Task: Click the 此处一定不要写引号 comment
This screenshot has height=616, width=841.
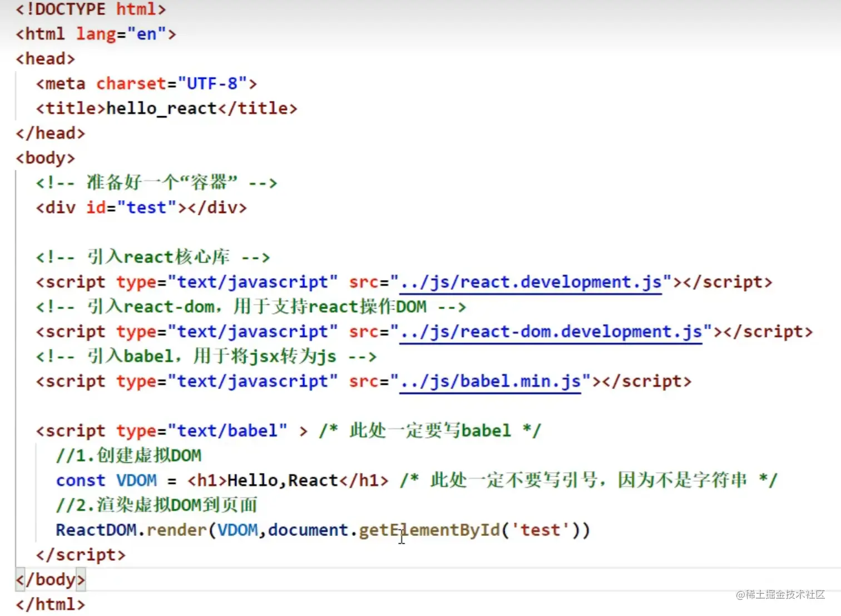Action: pos(588,480)
